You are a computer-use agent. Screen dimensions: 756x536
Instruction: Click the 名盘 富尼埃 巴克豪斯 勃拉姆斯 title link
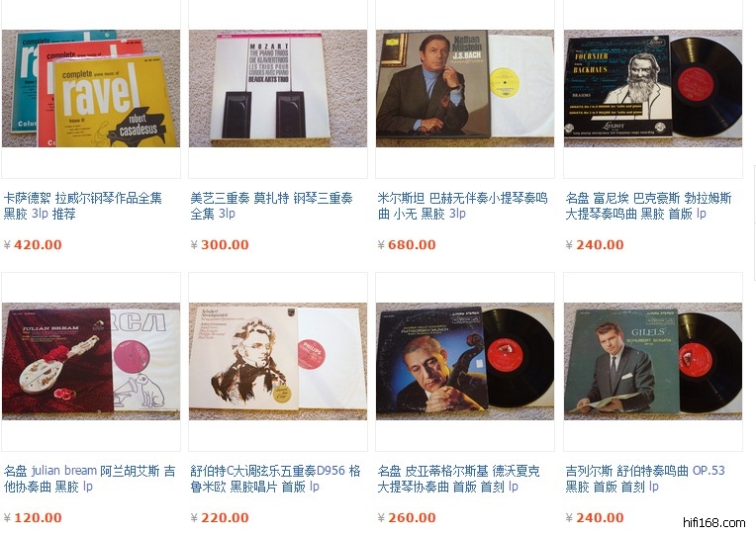tap(648, 206)
